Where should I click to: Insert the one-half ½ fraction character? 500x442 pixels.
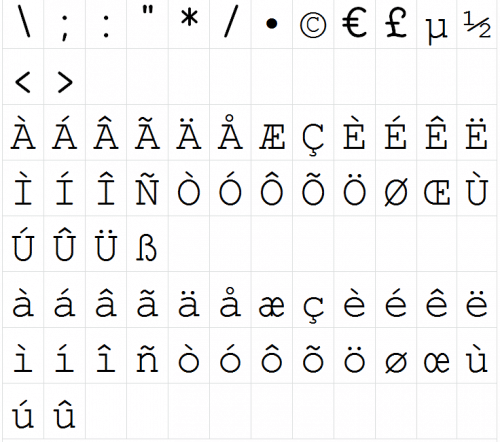(477, 24)
